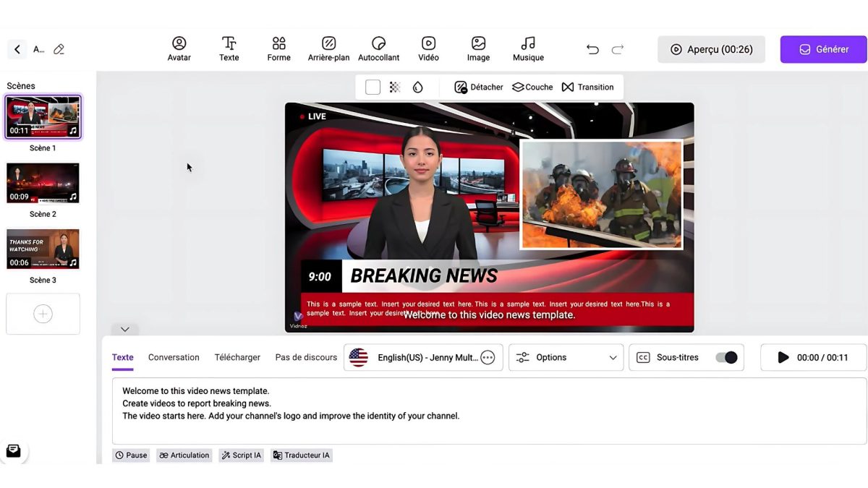Toggle the Sous-titres switch
This screenshot has height=488, width=868.
click(726, 357)
